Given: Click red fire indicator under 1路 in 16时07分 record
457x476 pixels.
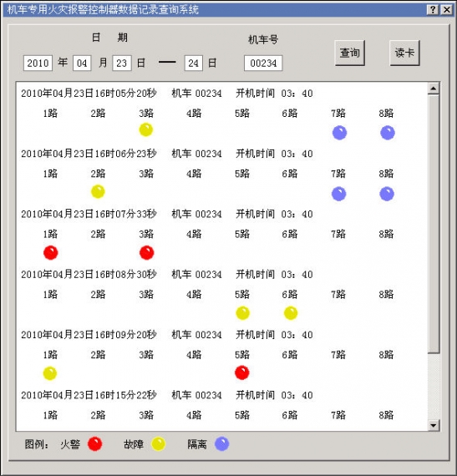Looking at the screenshot, I should pos(51,252).
